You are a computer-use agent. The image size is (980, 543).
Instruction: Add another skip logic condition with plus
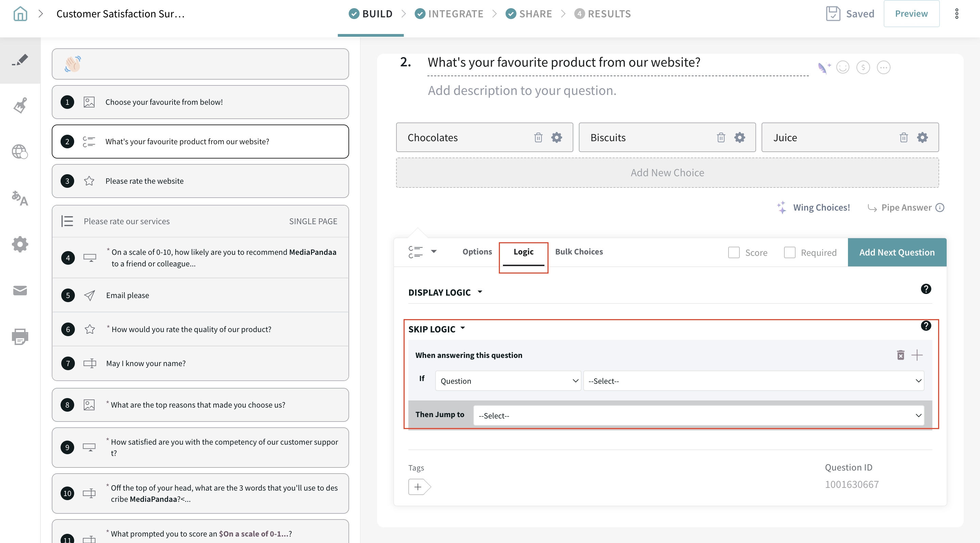pyautogui.click(x=917, y=355)
